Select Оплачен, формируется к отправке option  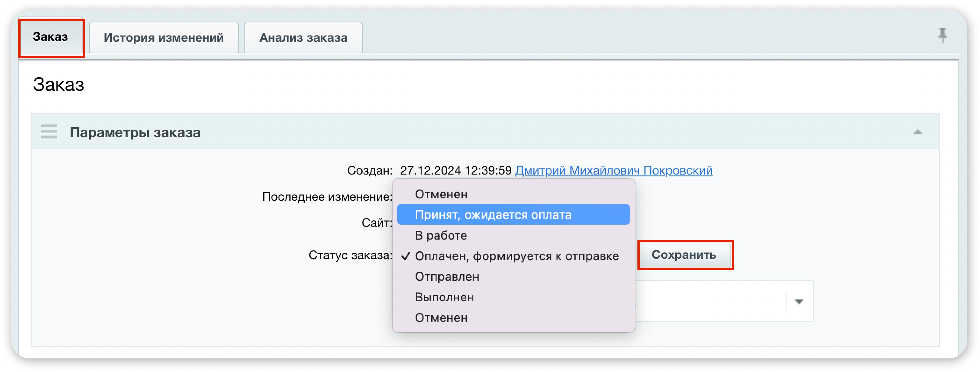(x=513, y=256)
